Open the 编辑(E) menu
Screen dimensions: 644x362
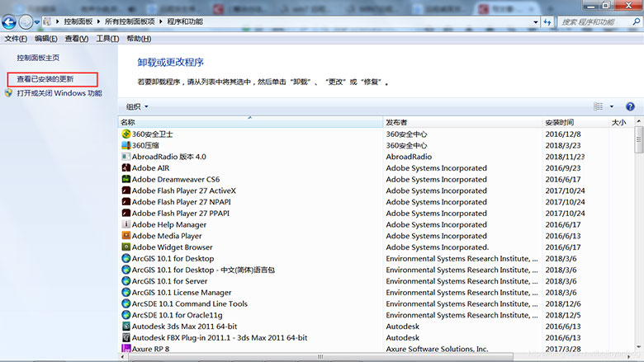pyautogui.click(x=45, y=39)
